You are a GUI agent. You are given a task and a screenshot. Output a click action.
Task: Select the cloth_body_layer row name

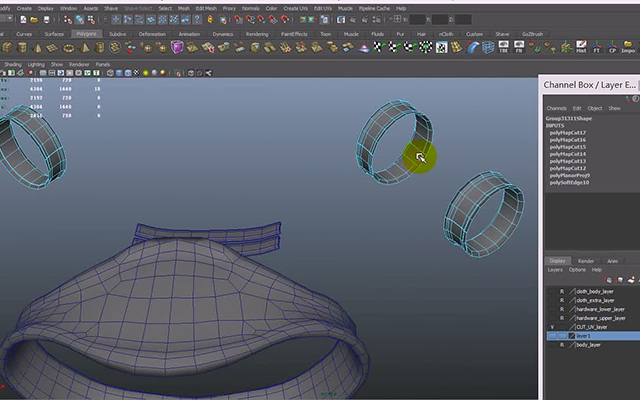point(595,291)
